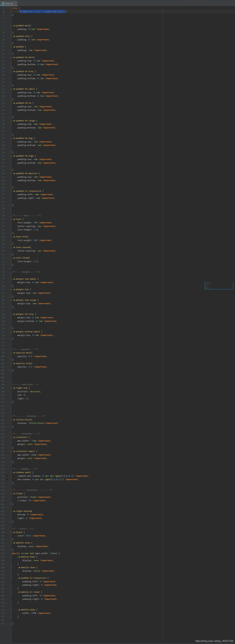Place cursor in /*-------text--------*/ comment
The height and width of the screenshot is (644, 235).
pyautogui.click(x=27, y=216)
